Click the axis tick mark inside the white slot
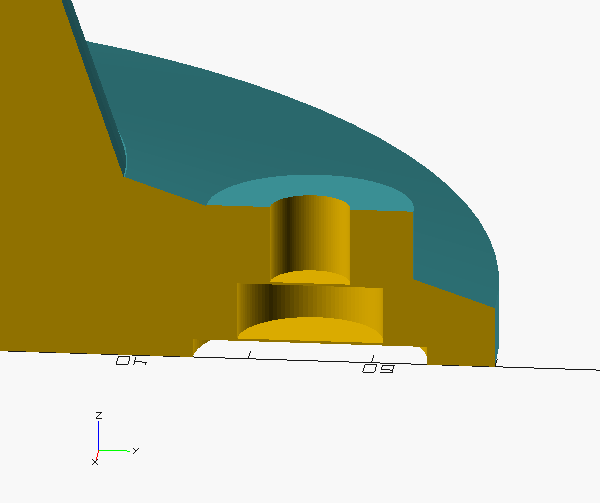Viewport: 600px width, 503px height. pos(249,354)
